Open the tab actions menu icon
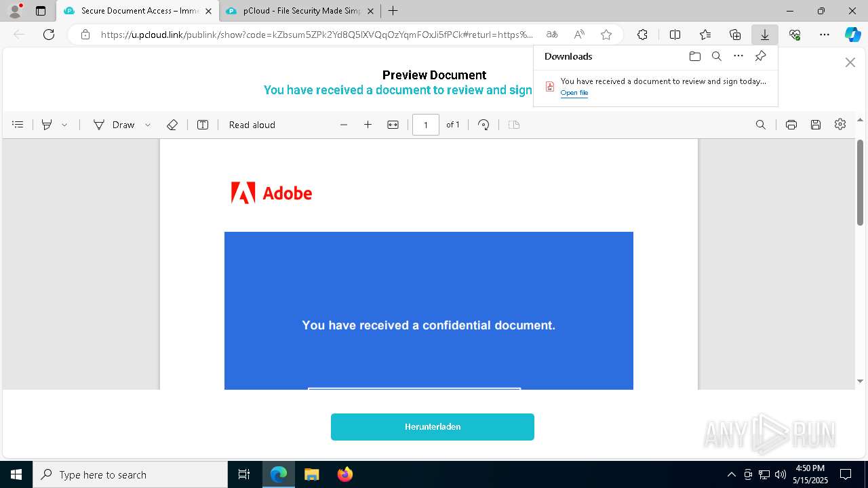This screenshot has width=868, height=488. click(41, 11)
